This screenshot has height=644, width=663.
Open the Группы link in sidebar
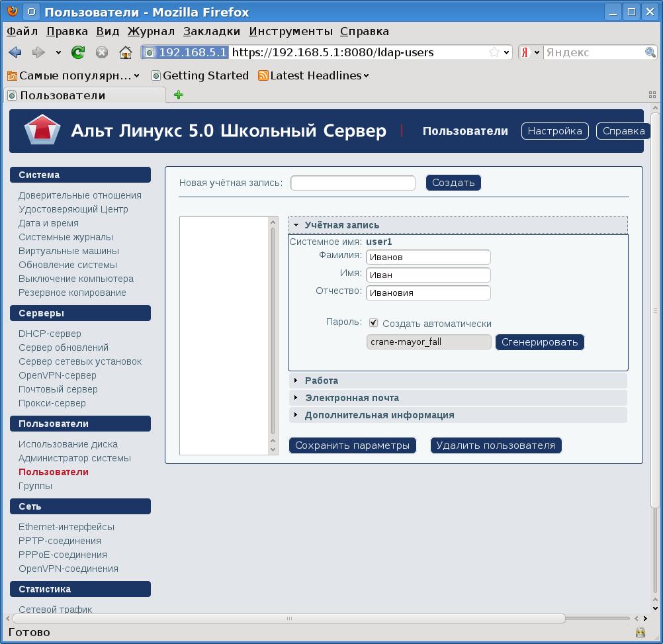(35, 486)
